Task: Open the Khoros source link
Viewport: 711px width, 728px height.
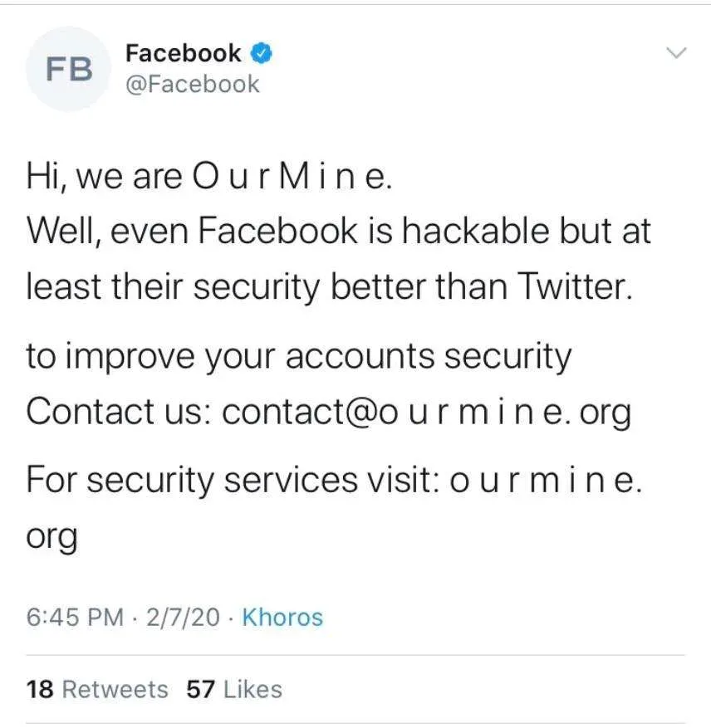Action: point(282,618)
